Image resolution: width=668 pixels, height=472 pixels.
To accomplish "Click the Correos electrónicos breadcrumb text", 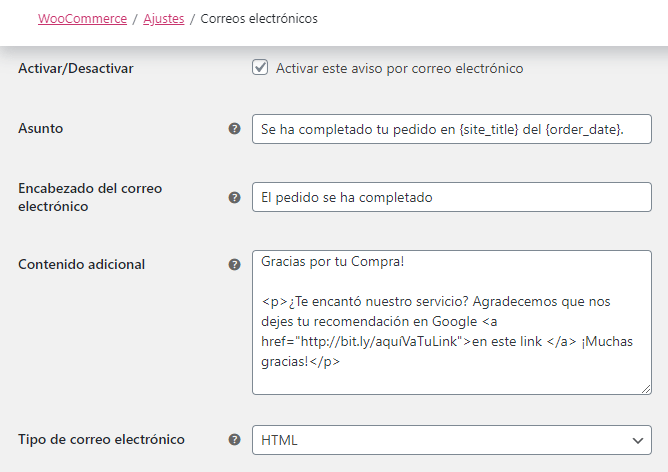I will coord(259,19).
